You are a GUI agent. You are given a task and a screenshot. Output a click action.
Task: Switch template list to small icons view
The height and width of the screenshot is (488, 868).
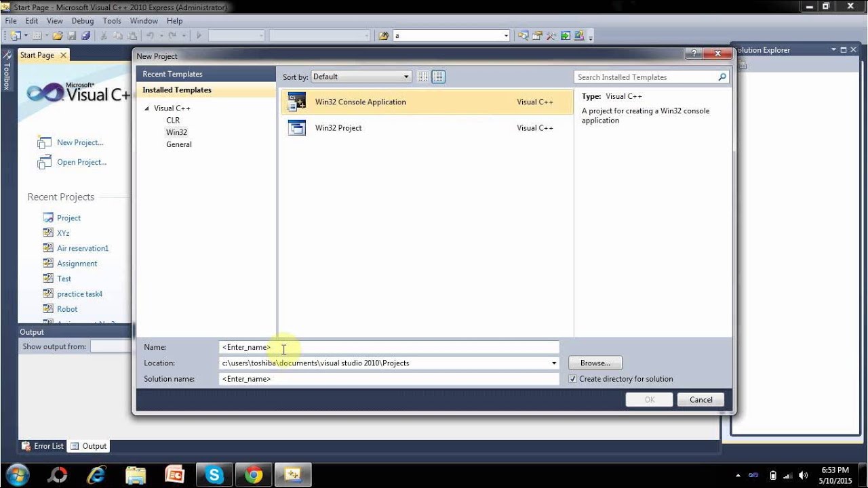[x=422, y=77]
